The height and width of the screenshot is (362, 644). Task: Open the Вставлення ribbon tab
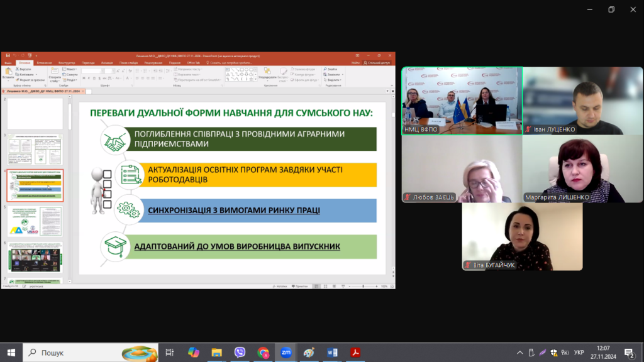click(44, 63)
